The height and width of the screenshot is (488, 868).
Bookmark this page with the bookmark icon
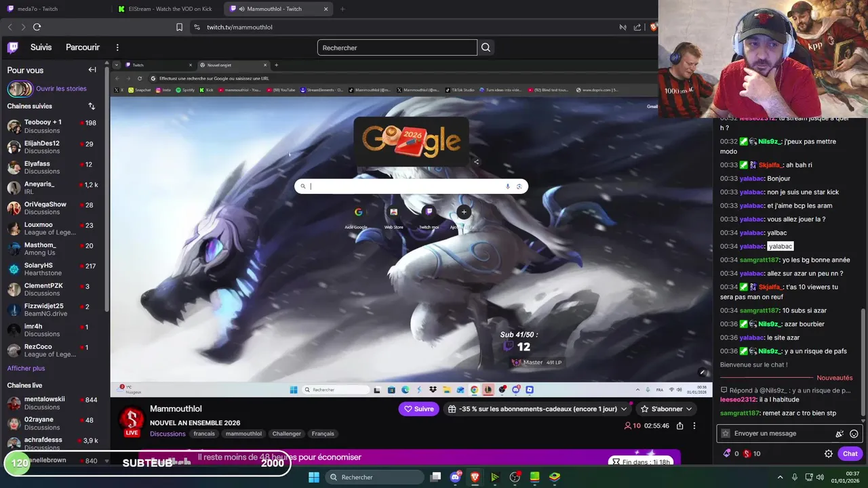click(179, 27)
